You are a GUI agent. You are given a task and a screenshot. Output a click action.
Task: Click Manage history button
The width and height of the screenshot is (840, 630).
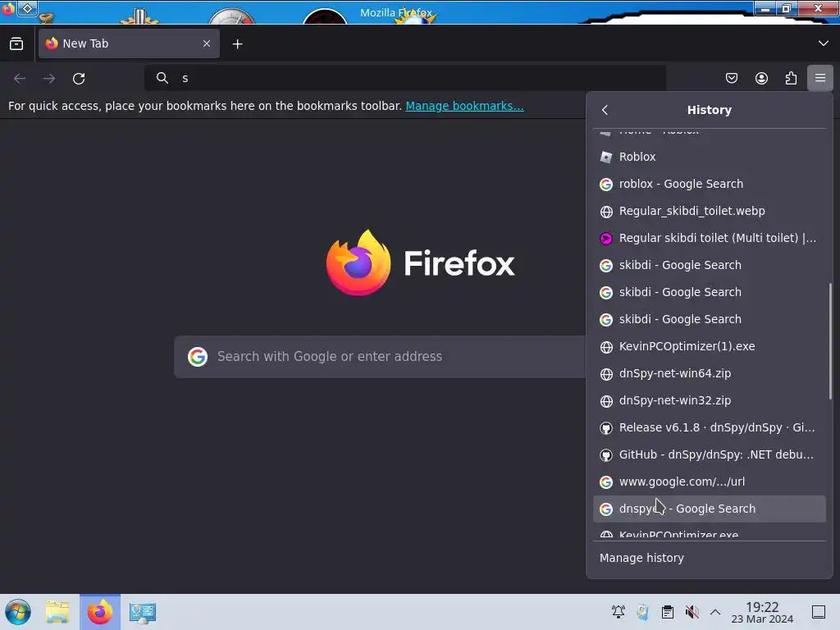click(710, 558)
